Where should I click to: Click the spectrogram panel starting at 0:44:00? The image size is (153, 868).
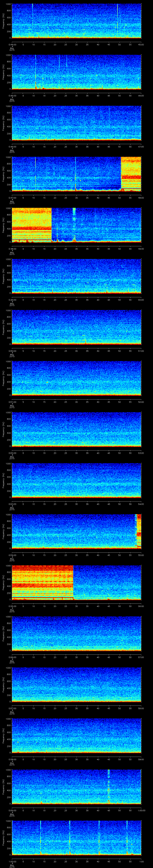coord(77,21)
